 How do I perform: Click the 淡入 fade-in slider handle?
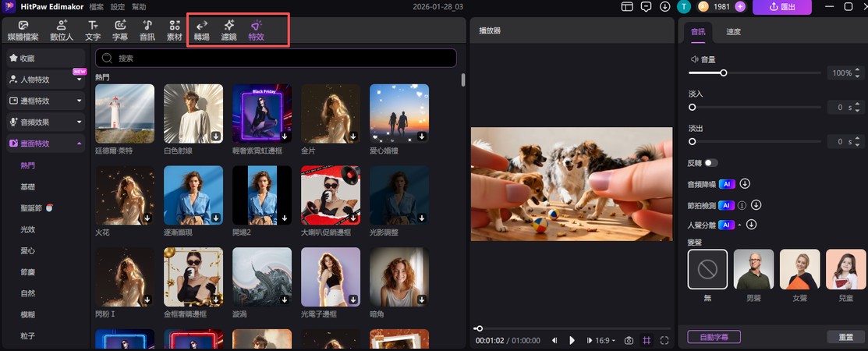click(692, 108)
